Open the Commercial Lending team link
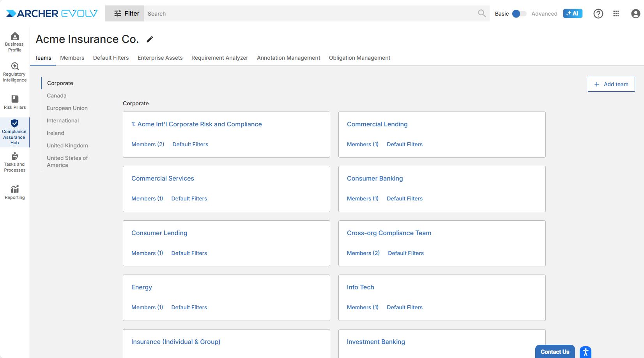Screen dimensions: 644x358 tap(377, 124)
